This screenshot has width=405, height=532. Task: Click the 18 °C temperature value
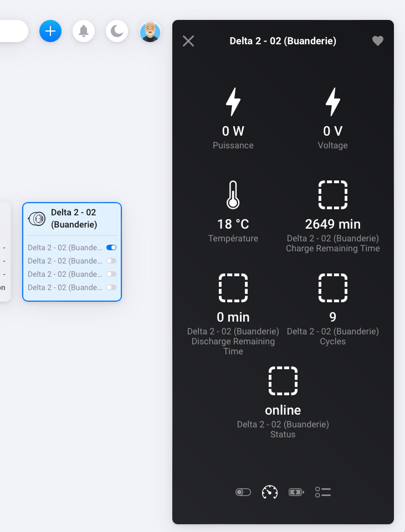click(233, 224)
